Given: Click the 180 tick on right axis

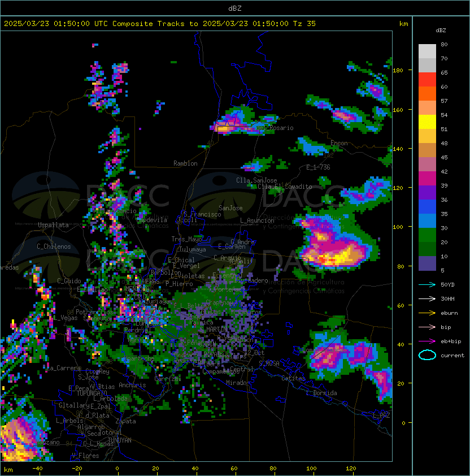Looking at the screenshot, I should (398, 70).
